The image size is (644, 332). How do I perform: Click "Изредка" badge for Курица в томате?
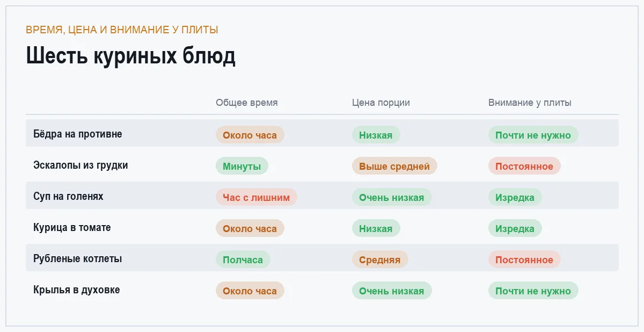[x=515, y=228]
